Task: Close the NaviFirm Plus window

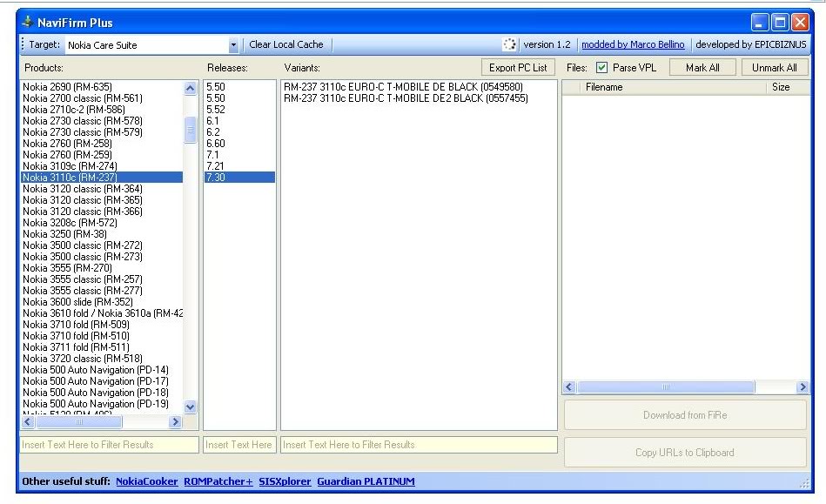Action: click(x=800, y=22)
